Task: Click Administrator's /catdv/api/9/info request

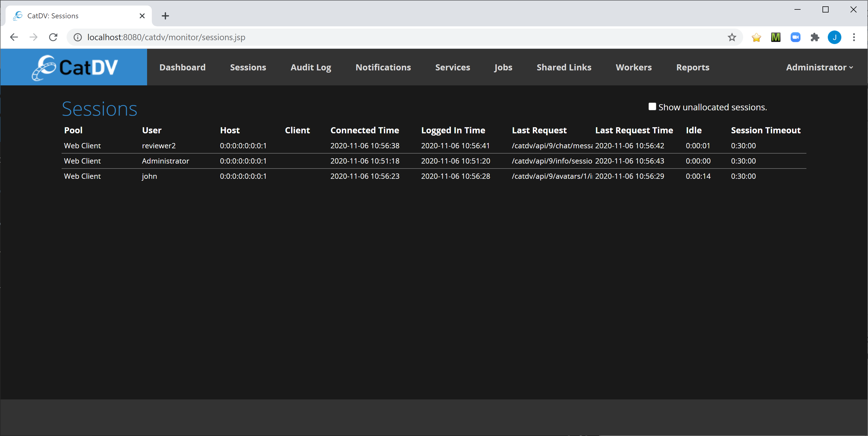Action: point(552,161)
